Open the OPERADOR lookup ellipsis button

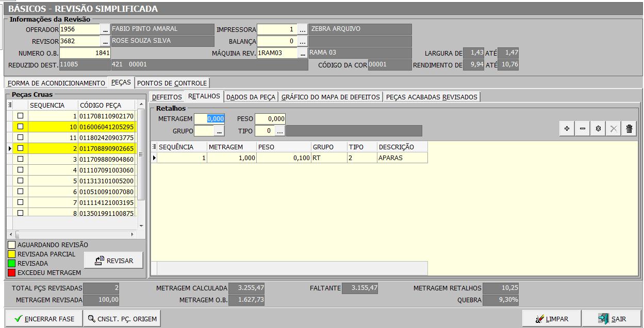[105, 29]
